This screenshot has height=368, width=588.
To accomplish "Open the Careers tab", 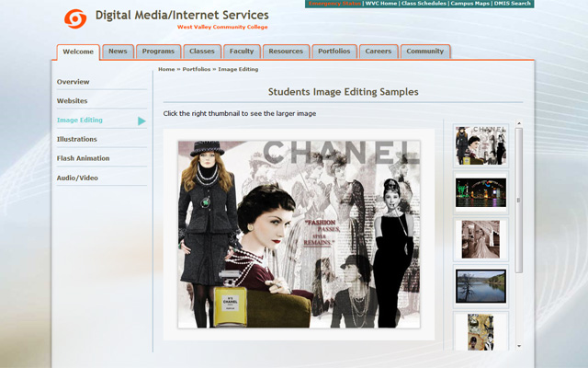I will point(378,52).
